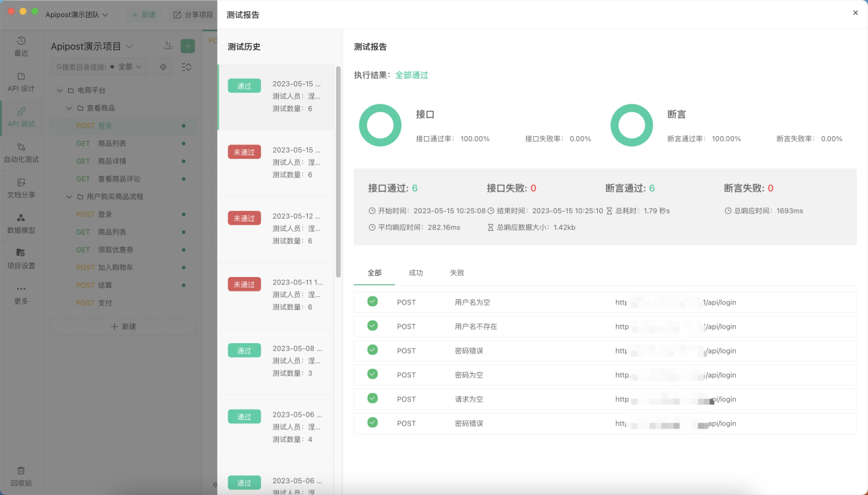Open the 请求为空 result row
The width and height of the screenshot is (868, 495).
[605, 399]
